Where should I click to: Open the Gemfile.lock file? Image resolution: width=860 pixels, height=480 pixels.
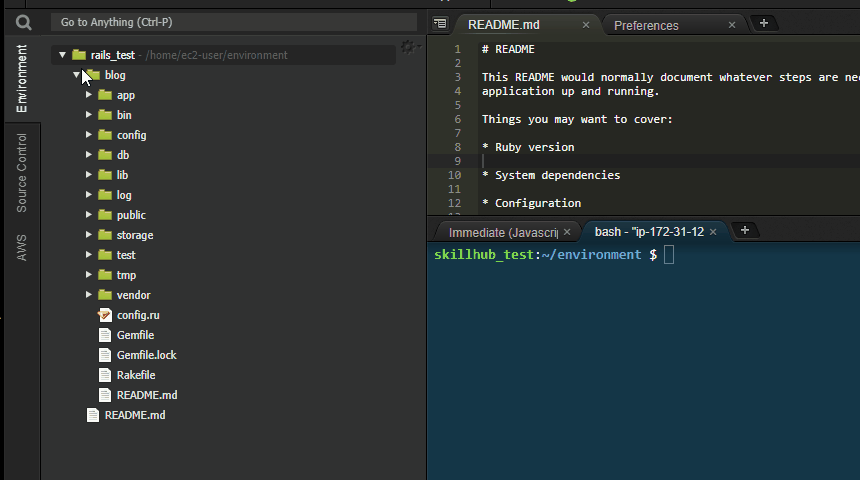[146, 355]
